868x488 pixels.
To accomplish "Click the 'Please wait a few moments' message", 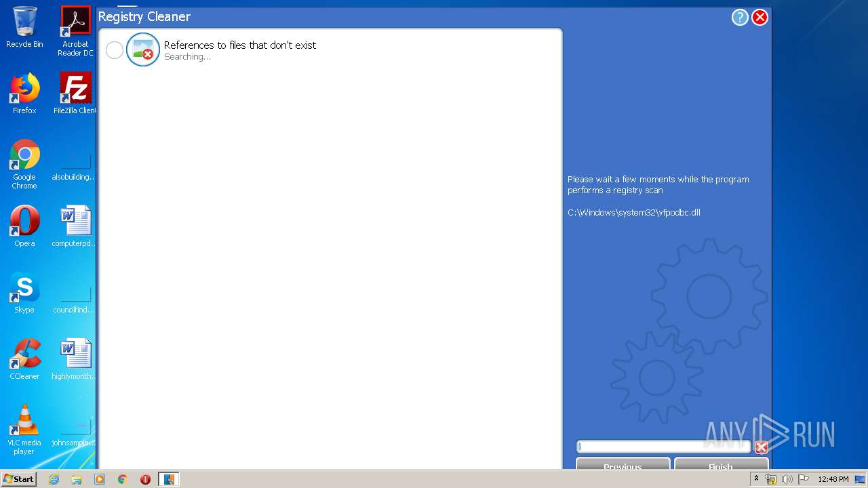I will click(658, 185).
